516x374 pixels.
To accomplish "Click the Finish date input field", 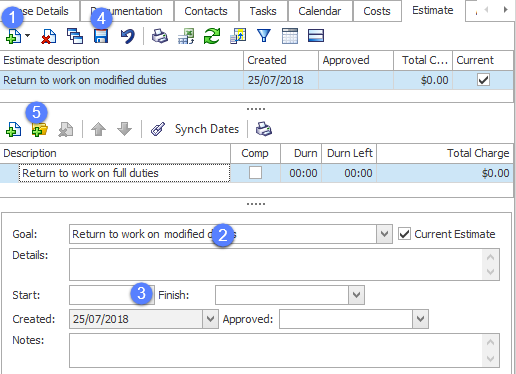I will (282, 295).
